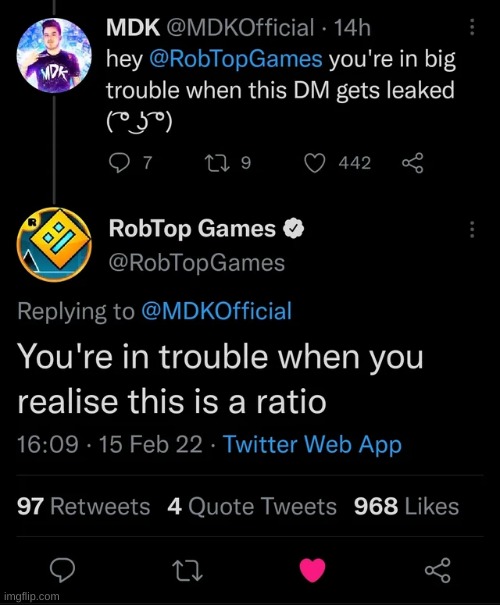Screen dimensions: 500x605
Task: Open the RobTop Games display name
Action: click(x=192, y=228)
